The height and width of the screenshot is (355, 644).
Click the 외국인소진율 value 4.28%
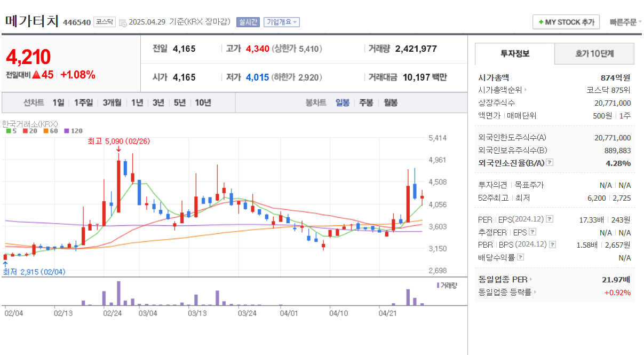coord(618,163)
